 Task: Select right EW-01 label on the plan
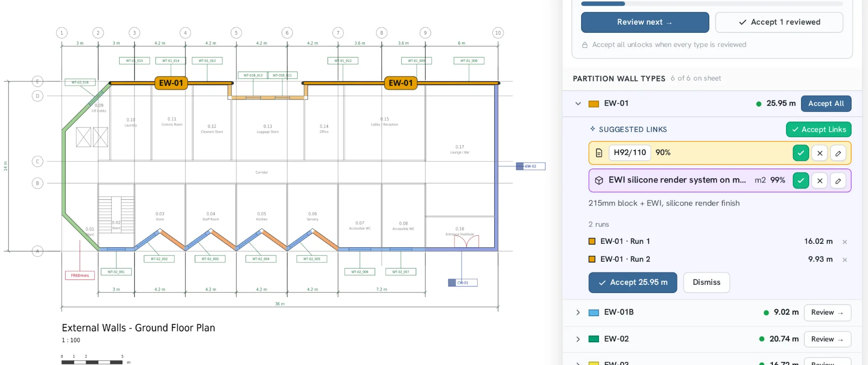[x=401, y=83]
